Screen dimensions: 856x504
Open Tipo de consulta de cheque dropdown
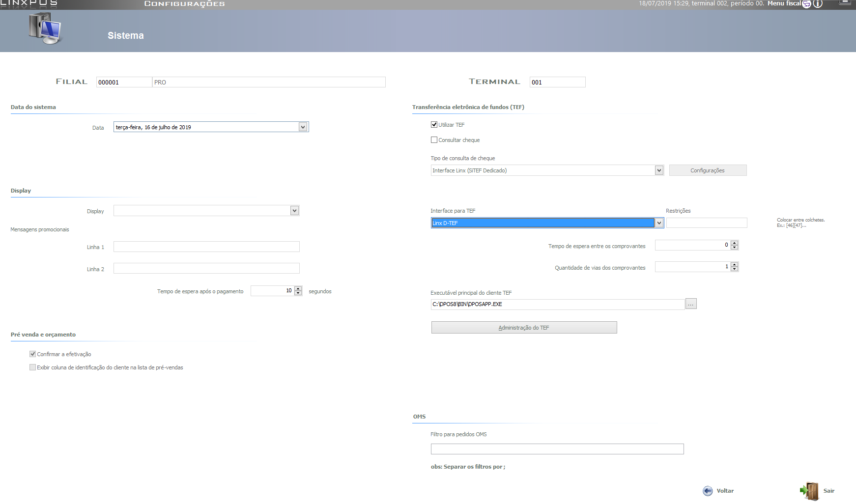click(659, 170)
